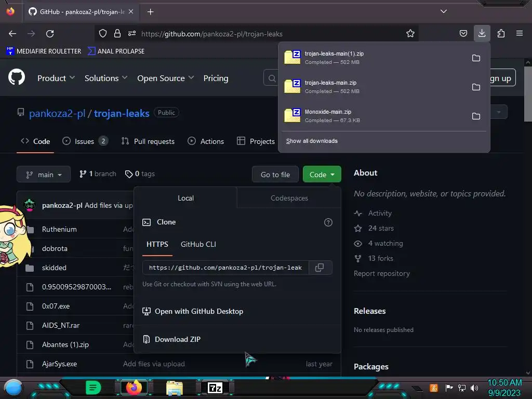Open the Pocket save icon

(x=463, y=33)
